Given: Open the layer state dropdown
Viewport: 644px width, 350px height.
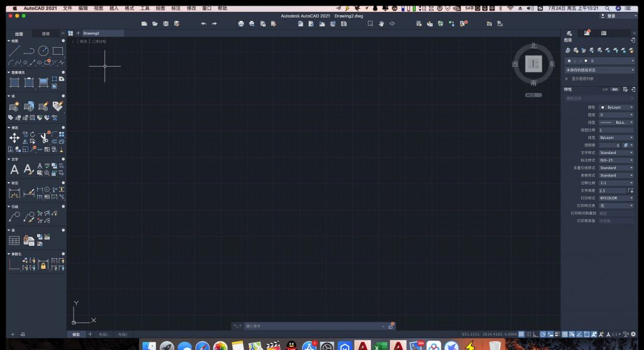Looking at the screenshot, I should [600, 70].
